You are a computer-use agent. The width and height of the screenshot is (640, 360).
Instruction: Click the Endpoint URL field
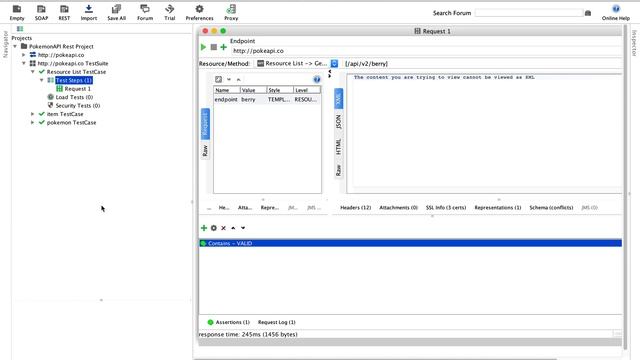tap(426, 51)
